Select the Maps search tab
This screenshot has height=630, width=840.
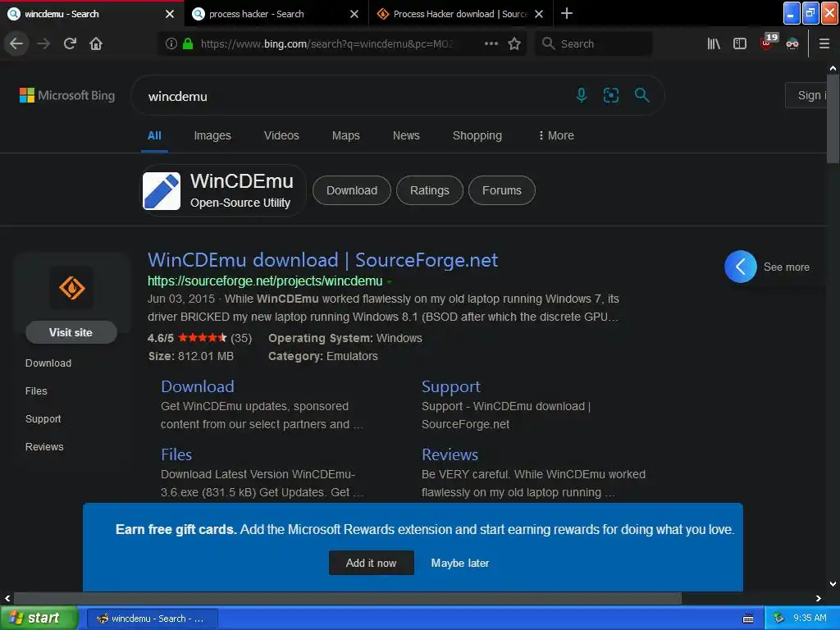[345, 135]
